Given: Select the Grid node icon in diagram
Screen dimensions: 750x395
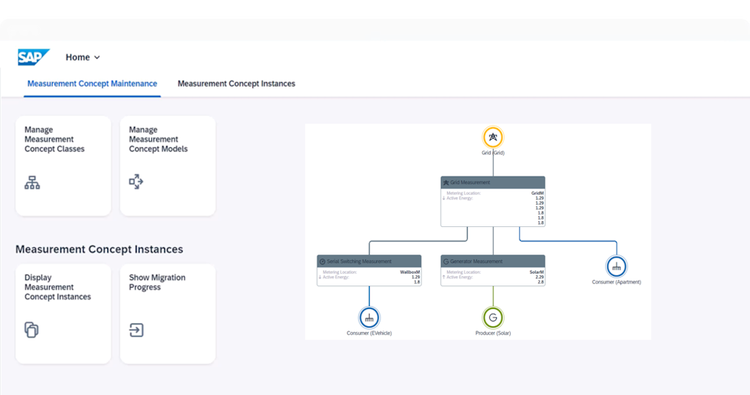Looking at the screenshot, I should click(493, 137).
